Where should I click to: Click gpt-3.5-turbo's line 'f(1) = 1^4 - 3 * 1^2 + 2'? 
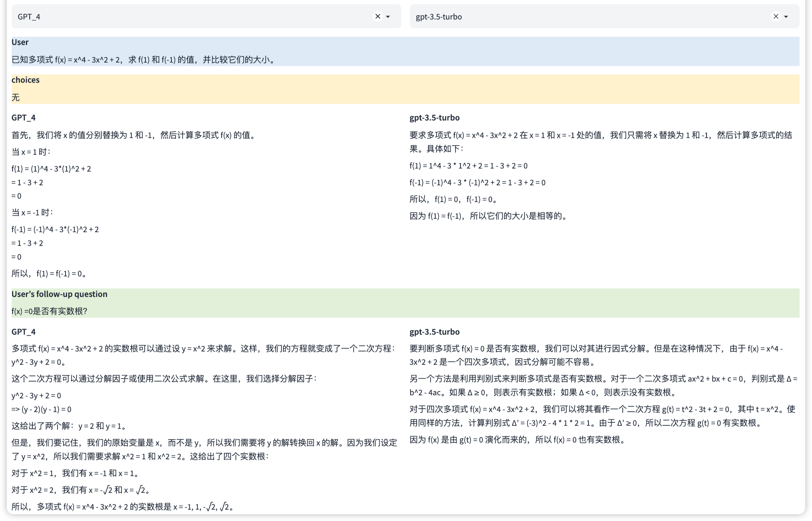(468, 166)
